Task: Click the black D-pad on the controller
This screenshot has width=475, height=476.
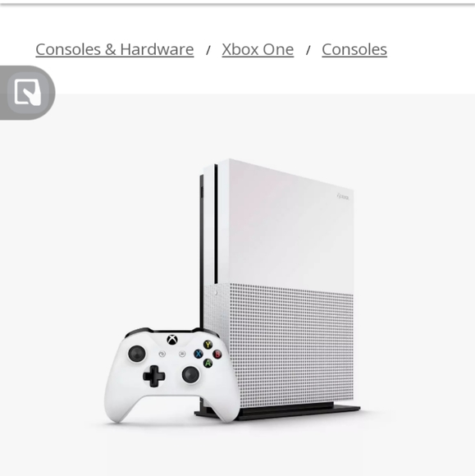Action: tap(154, 376)
